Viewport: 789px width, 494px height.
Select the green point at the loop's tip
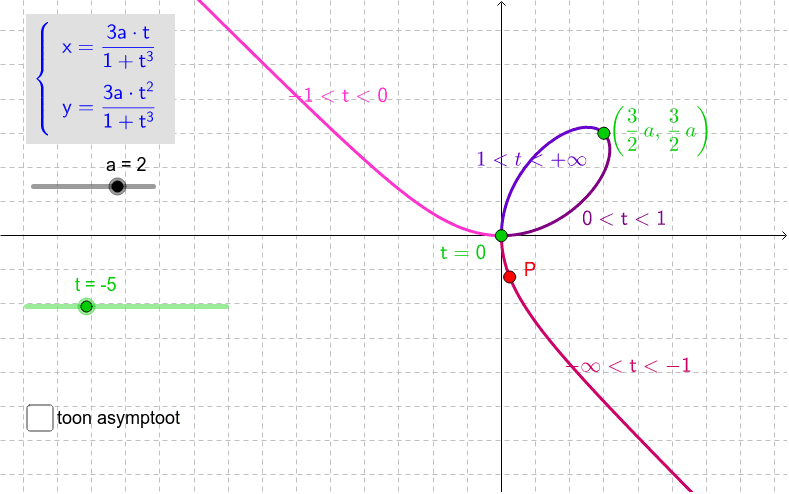click(x=604, y=133)
